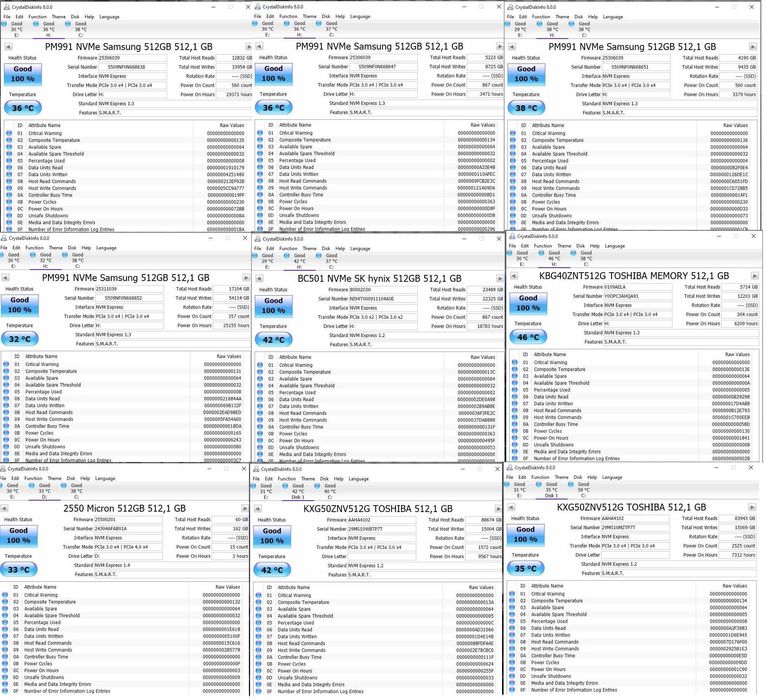
Task: Select Data Units Written row in 2550 Micron window
Action: coord(124,636)
